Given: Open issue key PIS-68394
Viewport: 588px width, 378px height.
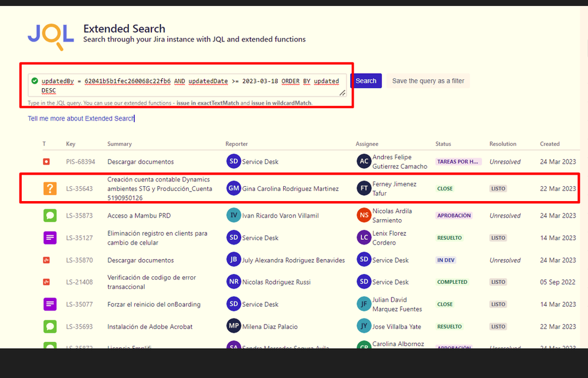Looking at the screenshot, I should point(81,162).
